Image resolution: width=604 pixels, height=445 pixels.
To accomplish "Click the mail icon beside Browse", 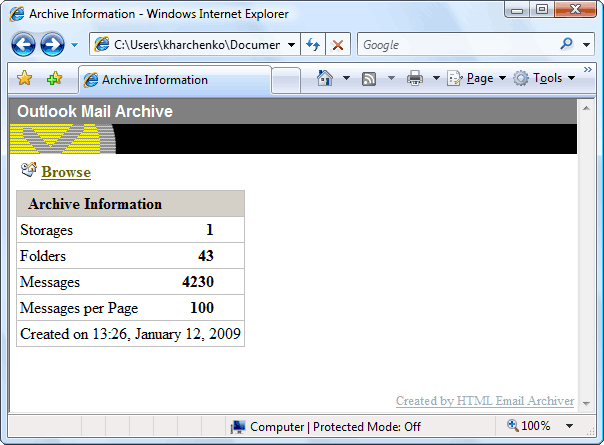I will pyautogui.click(x=29, y=170).
